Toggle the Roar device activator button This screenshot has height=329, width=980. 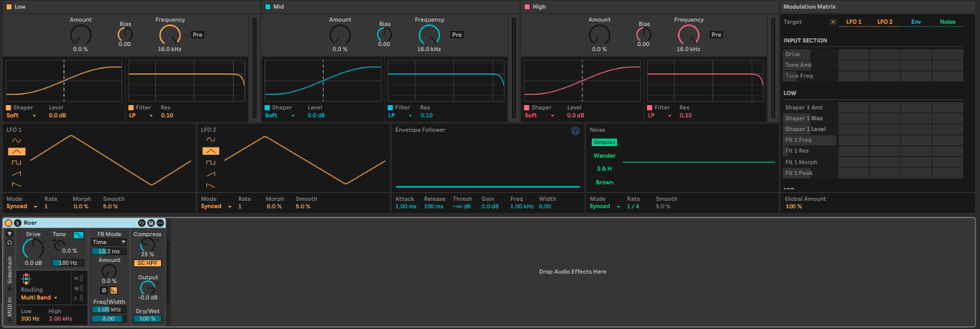coord(9,223)
